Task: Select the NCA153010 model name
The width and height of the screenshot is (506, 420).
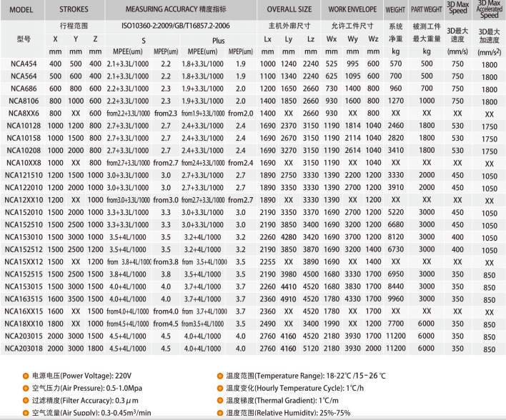Action: [x=24, y=237]
